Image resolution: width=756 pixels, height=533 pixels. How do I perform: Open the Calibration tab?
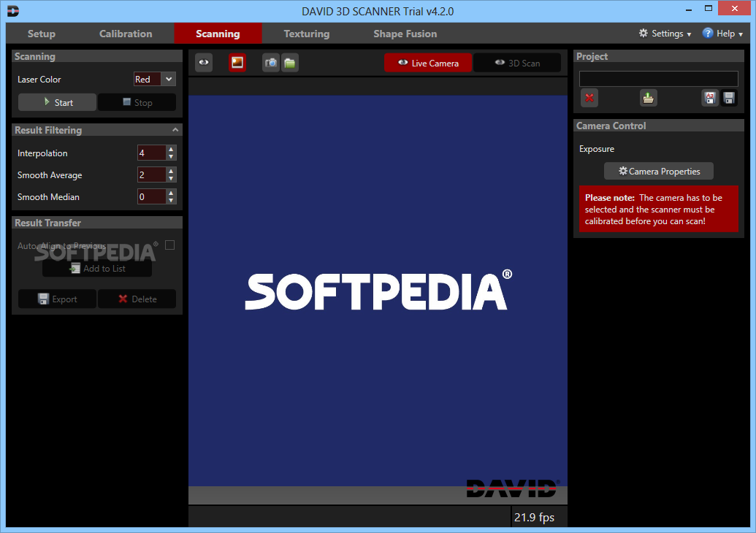click(126, 34)
